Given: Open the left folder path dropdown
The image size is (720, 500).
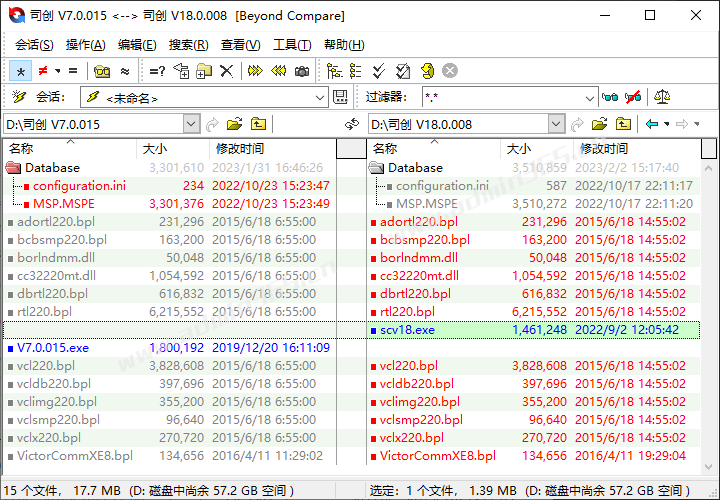Looking at the screenshot, I should 191,124.
